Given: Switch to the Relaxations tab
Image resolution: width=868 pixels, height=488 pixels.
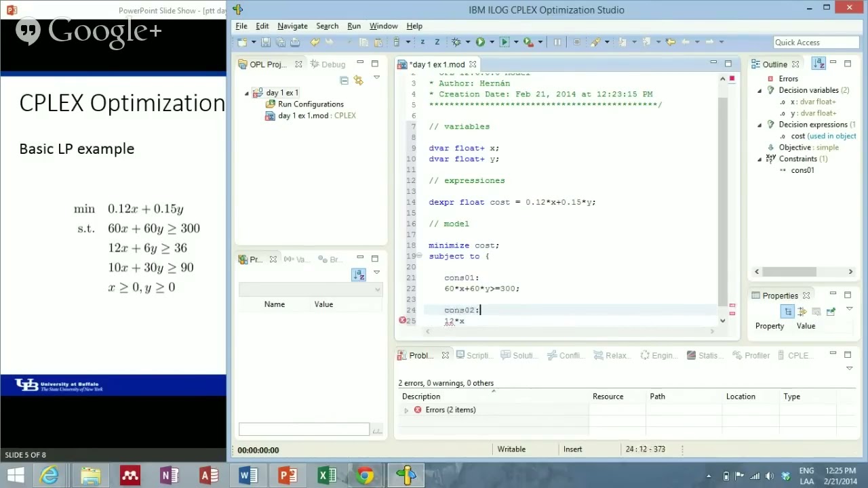Looking at the screenshot, I should click(612, 355).
